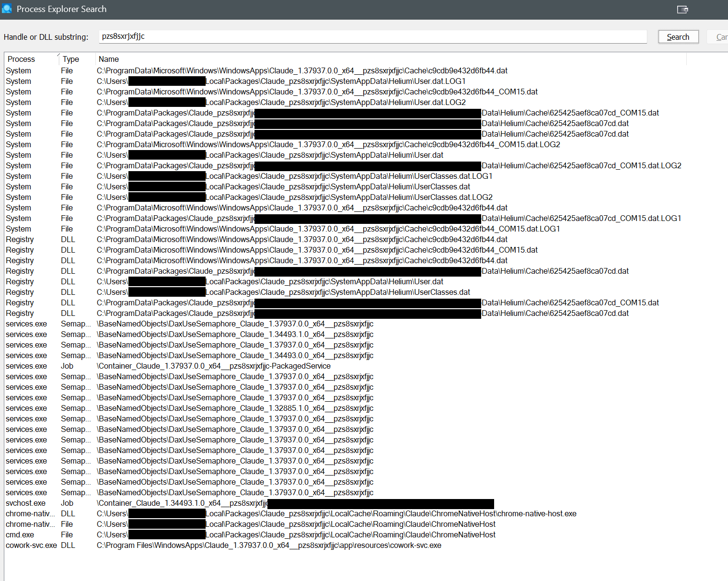
Task: Select the chrome-native-host.exe DLL row
Action: click(x=346, y=513)
